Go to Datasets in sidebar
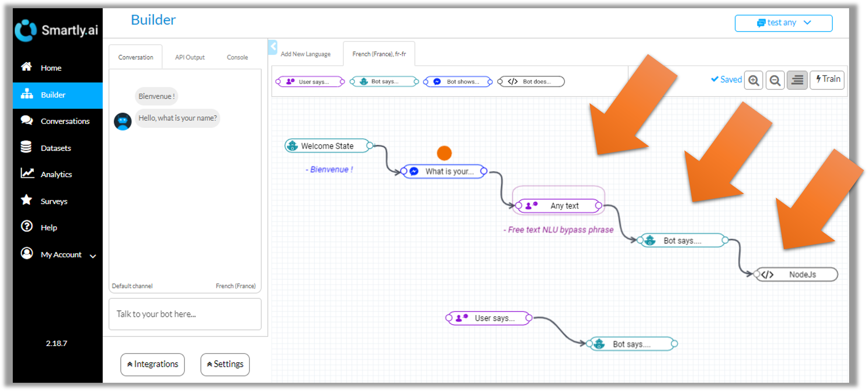Viewport: 868px width, 391px height. (x=56, y=148)
